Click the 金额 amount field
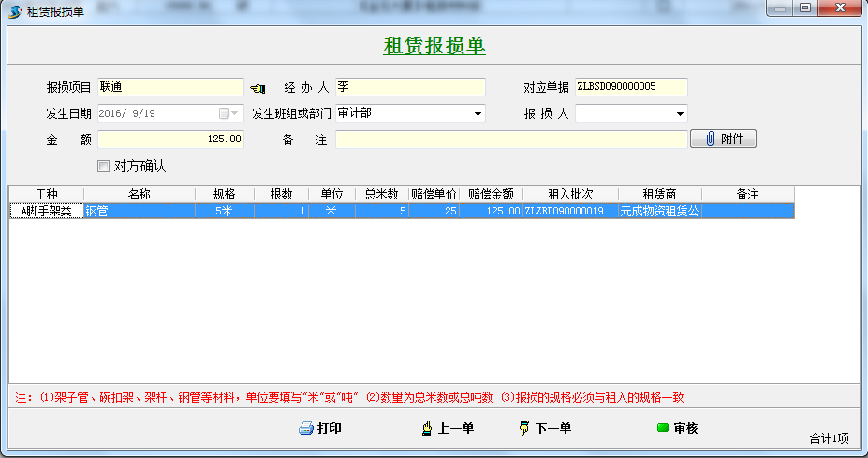 pos(170,139)
